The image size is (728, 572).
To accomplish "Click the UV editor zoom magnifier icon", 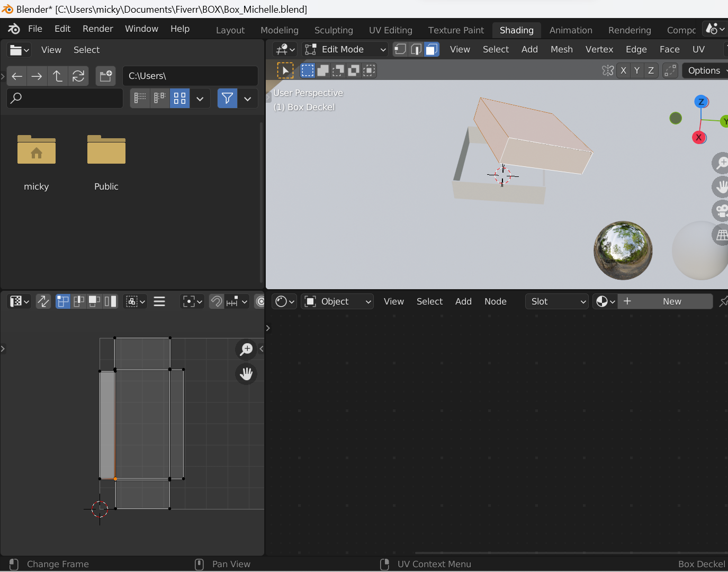I will tap(246, 349).
